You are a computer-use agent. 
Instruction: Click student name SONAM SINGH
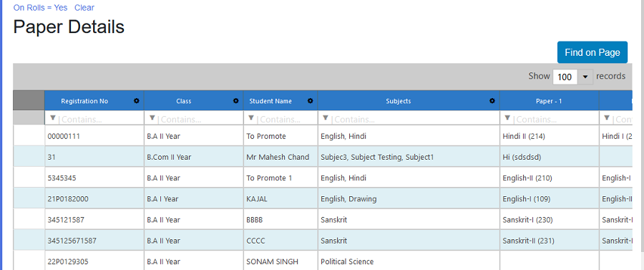pos(280,261)
